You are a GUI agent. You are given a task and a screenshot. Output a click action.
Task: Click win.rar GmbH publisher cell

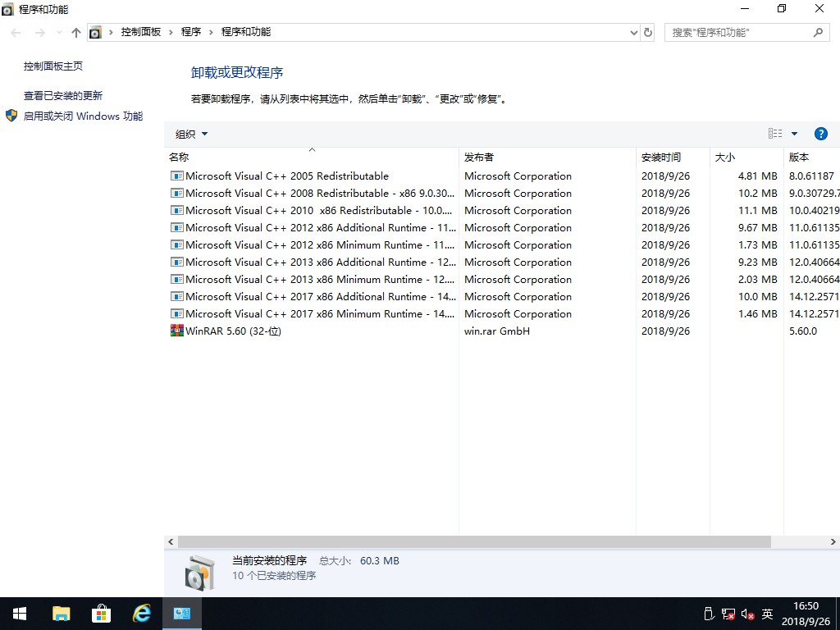tap(496, 331)
